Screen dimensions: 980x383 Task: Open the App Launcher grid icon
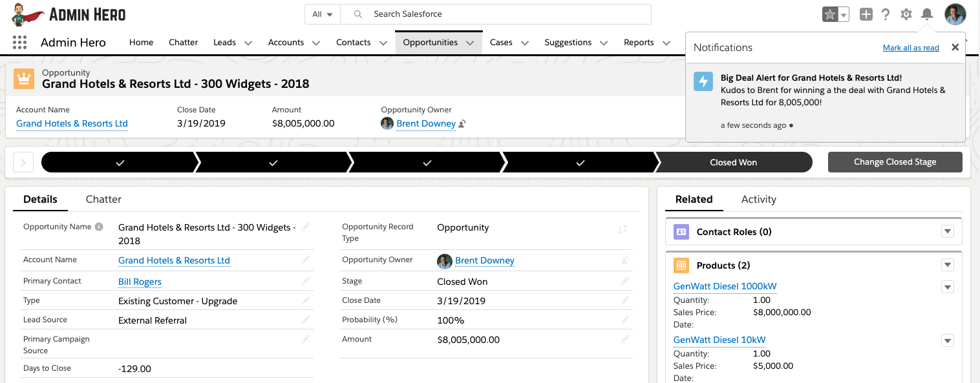(19, 43)
